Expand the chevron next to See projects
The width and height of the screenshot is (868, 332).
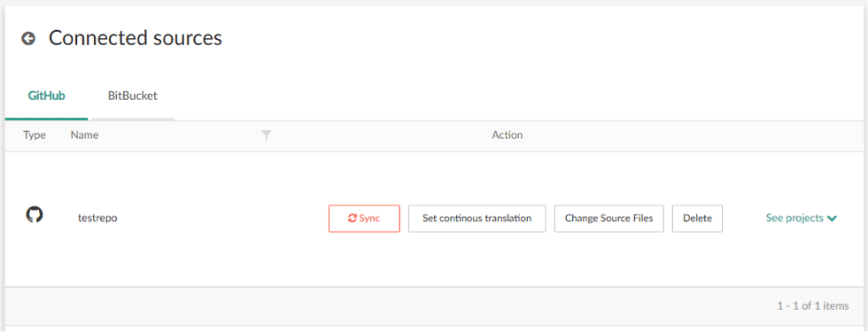[832, 219]
